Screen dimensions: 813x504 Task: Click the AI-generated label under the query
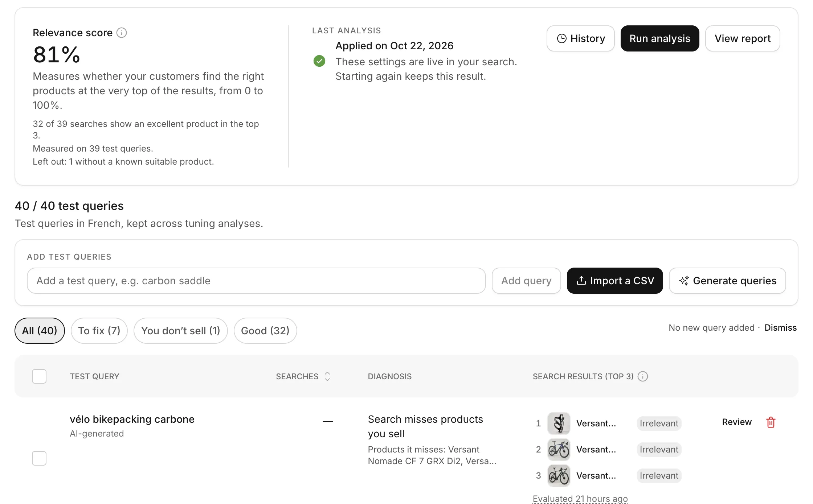click(97, 434)
